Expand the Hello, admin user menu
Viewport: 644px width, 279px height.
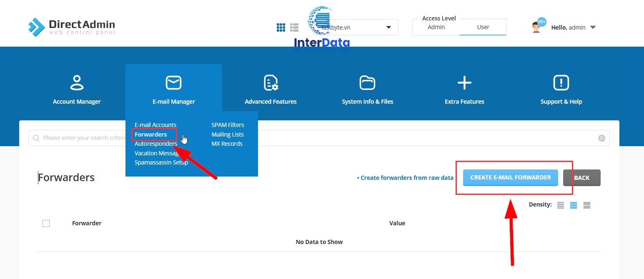pyautogui.click(x=573, y=27)
